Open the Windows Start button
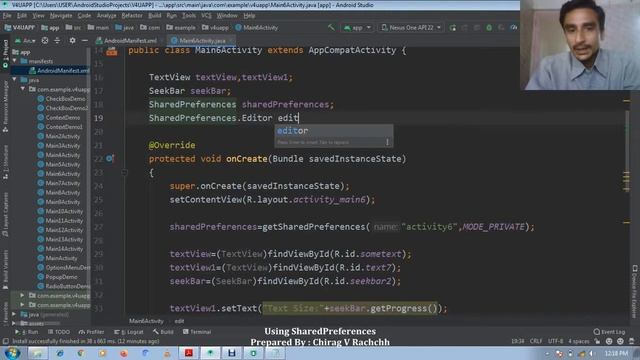This screenshot has height=360, width=640. pos(12,353)
